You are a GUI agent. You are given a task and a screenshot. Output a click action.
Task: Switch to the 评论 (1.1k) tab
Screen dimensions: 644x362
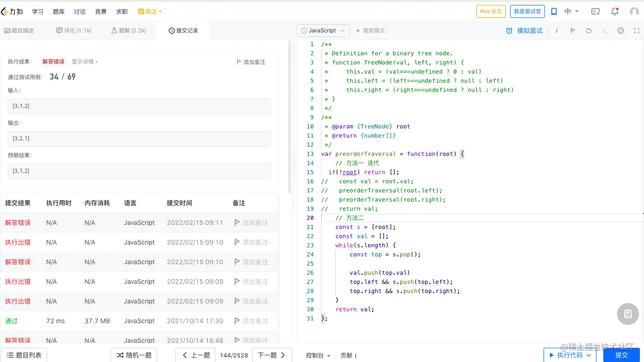(x=74, y=31)
